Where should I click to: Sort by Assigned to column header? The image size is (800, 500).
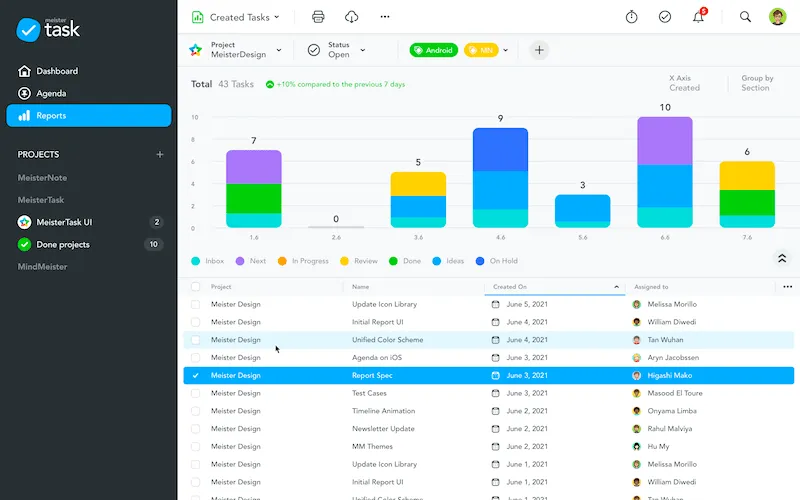(x=651, y=287)
